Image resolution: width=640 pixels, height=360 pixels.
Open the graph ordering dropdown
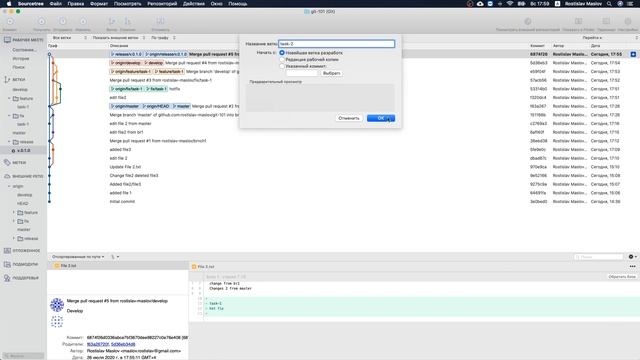click(x=163, y=38)
